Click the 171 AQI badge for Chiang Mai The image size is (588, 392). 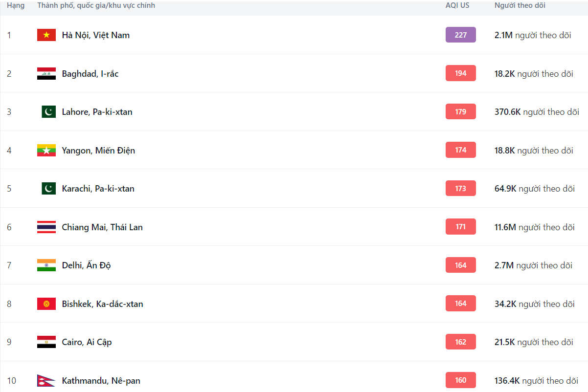click(460, 227)
